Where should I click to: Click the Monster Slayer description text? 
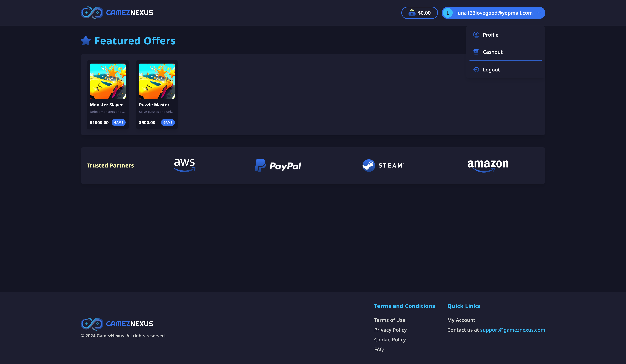point(107,112)
